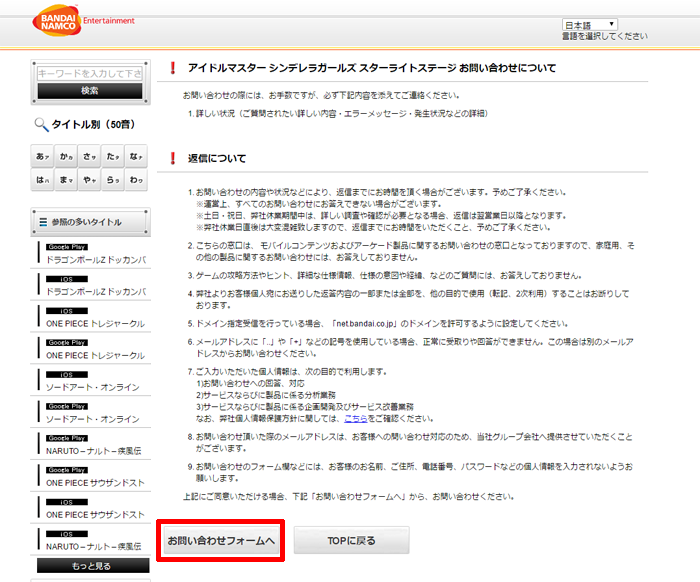
Task: Click the TOPに戻る button
Action: click(351, 540)
